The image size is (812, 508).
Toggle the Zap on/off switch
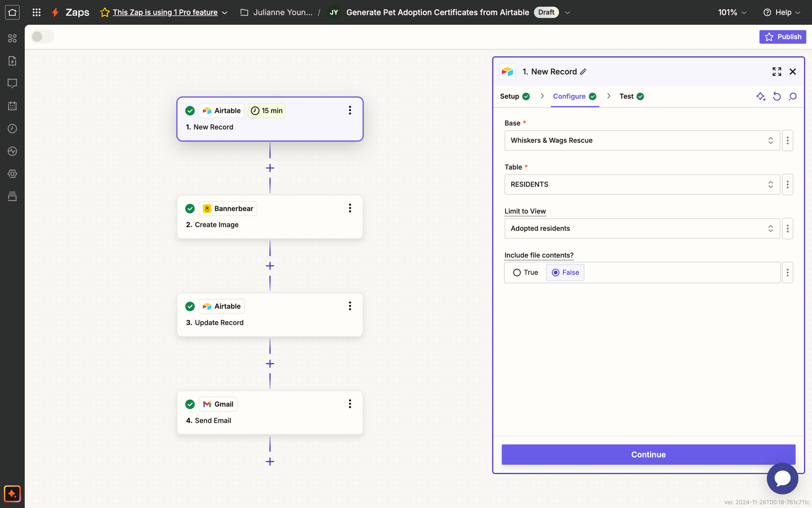pos(42,37)
